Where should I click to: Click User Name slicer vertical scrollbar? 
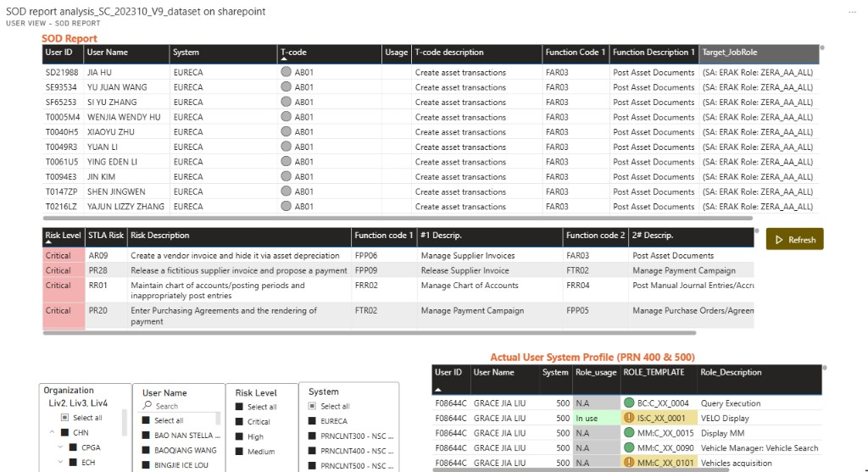218,419
